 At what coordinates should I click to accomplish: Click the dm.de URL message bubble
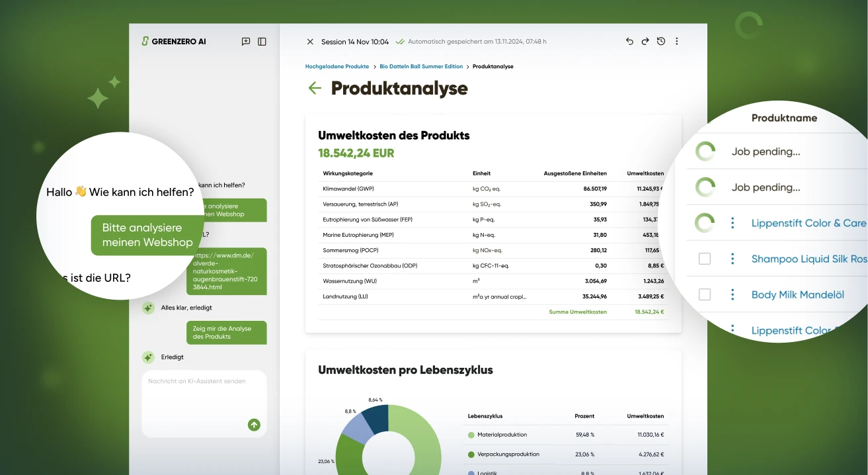tap(226, 271)
